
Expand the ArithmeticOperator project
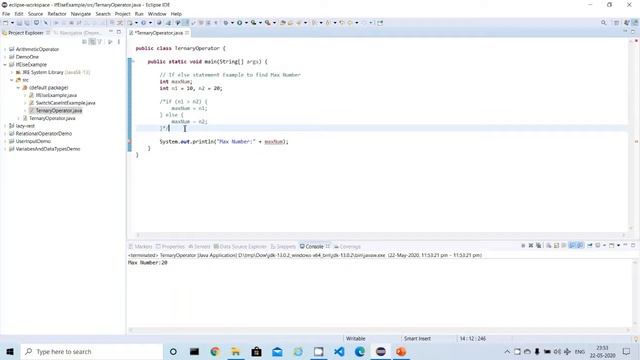[x=5, y=49]
